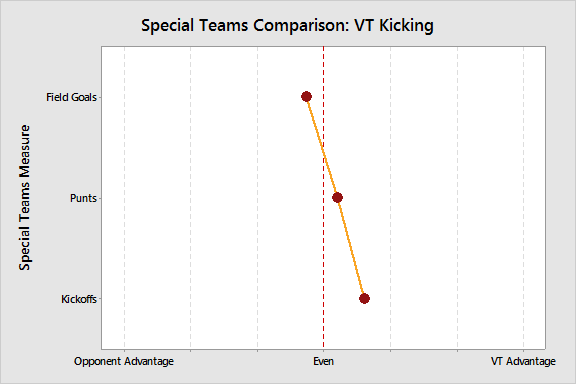
Task: Click the leftmost gray dashed gridline
Action: (x=125, y=198)
